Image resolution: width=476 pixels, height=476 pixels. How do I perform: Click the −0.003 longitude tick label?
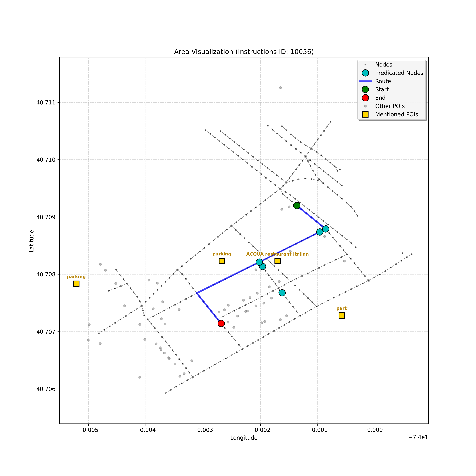[x=203, y=430]
